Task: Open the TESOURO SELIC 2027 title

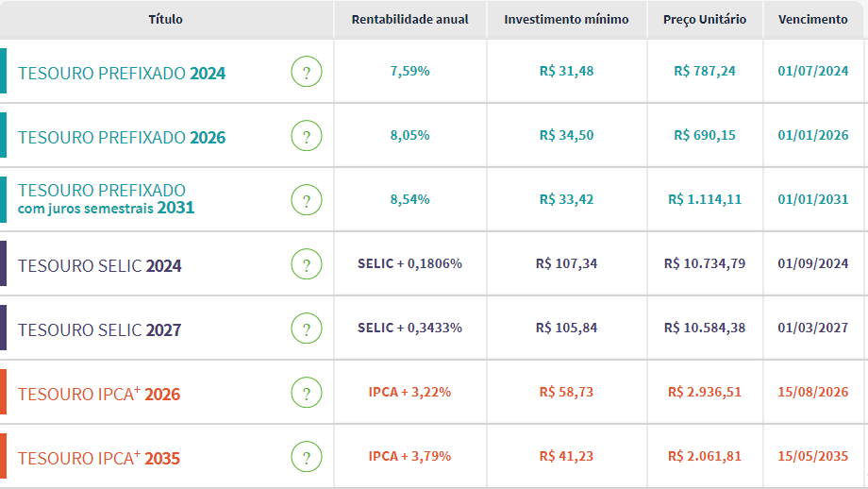Action: pos(100,330)
